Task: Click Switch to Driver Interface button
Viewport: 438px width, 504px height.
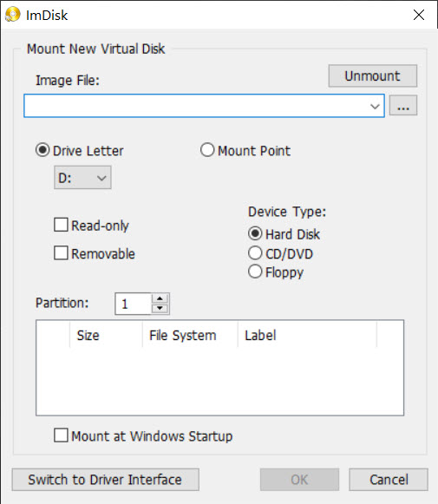Action: (x=106, y=480)
